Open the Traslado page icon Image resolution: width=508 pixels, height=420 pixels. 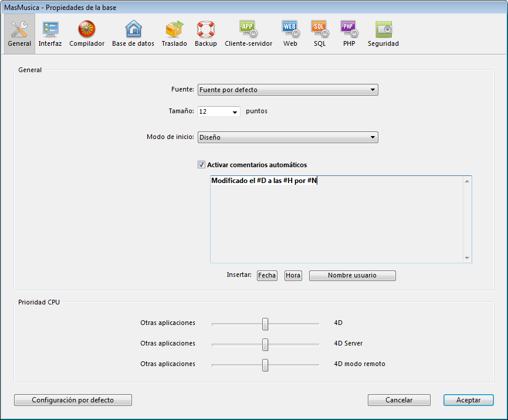(174, 29)
